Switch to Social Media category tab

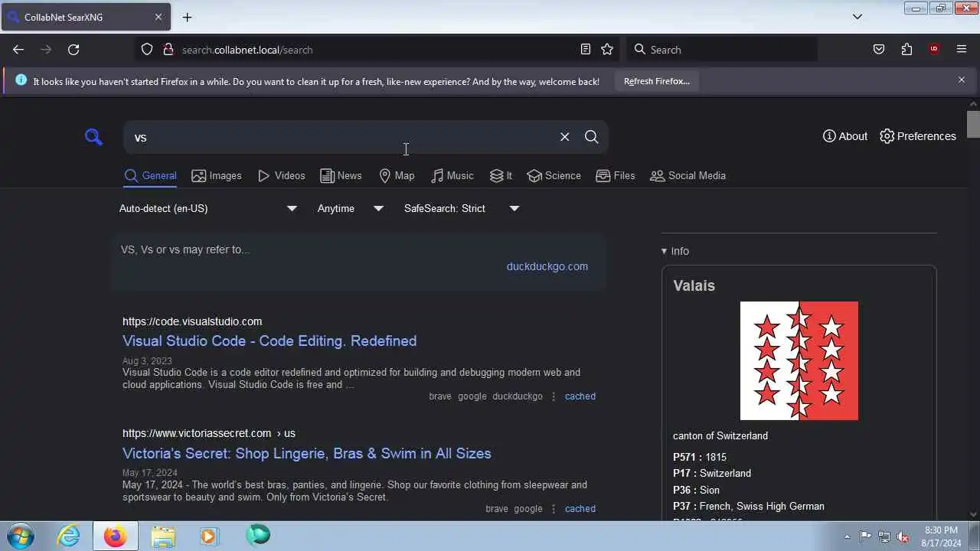[x=688, y=175]
